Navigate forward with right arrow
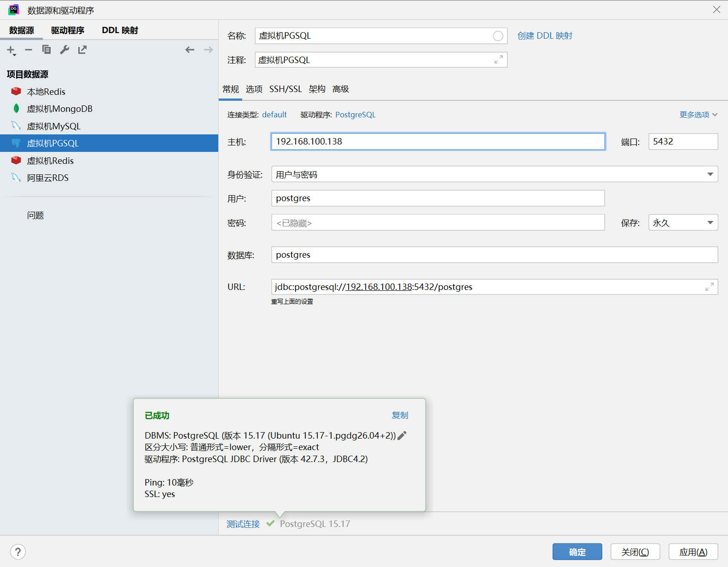 click(208, 50)
